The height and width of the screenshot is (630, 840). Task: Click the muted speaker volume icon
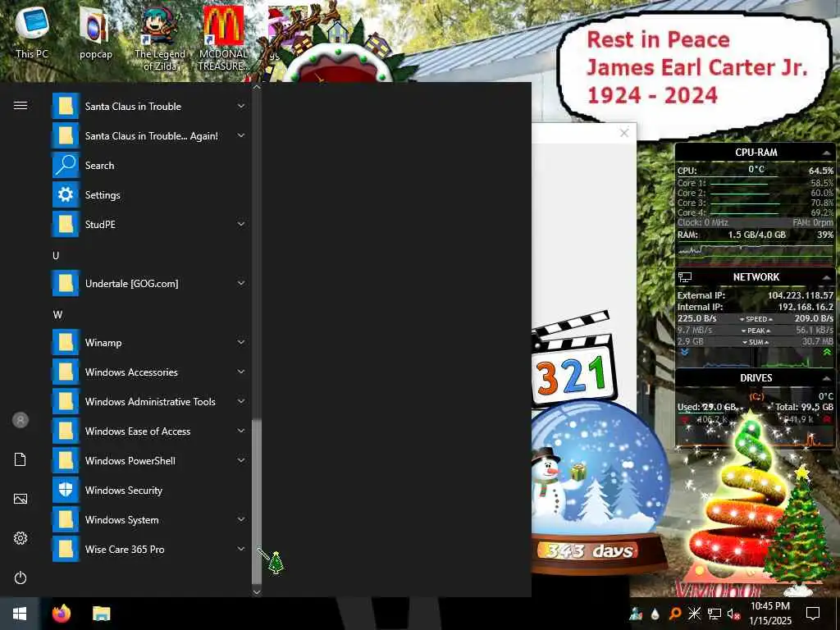733,614
